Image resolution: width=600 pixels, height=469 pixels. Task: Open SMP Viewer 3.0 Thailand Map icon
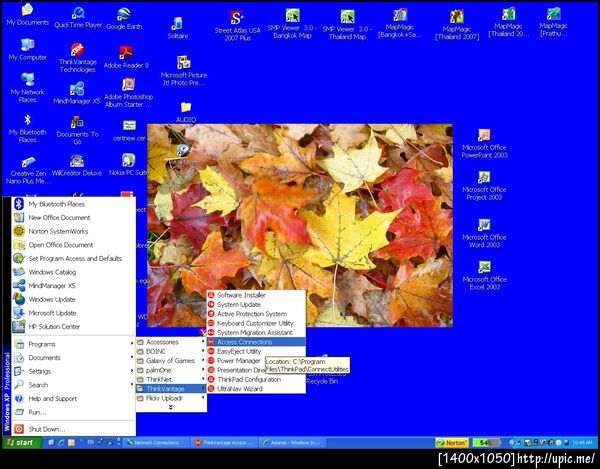(347, 24)
